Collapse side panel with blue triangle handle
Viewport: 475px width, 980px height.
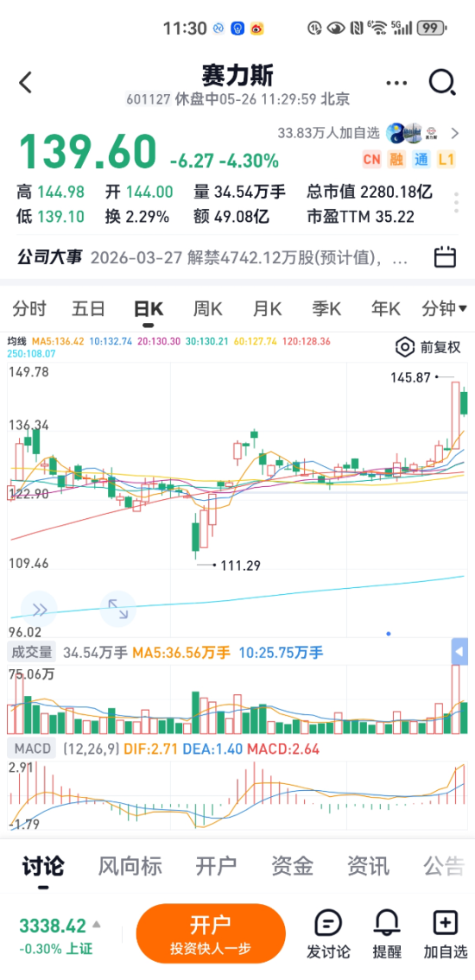point(459,653)
